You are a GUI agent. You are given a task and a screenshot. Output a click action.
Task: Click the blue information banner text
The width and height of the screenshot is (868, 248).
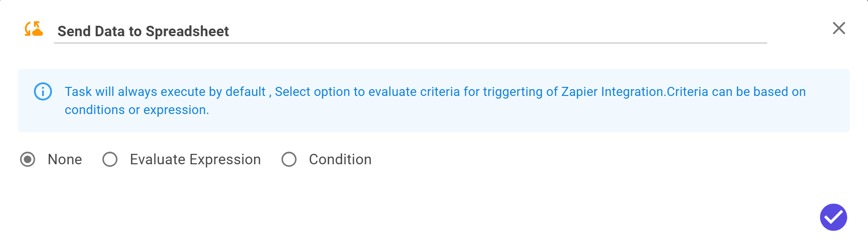[435, 100]
